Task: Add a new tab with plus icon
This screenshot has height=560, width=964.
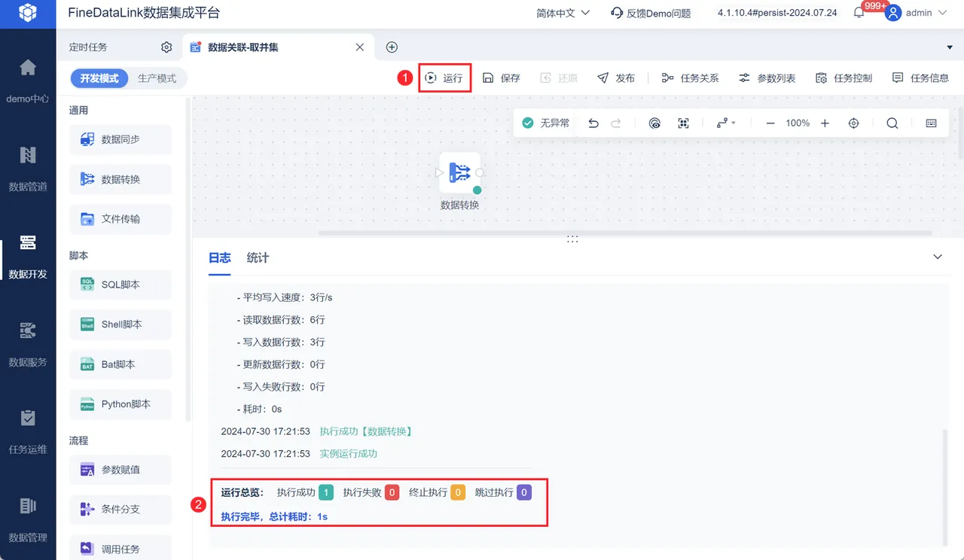Action: pos(392,47)
